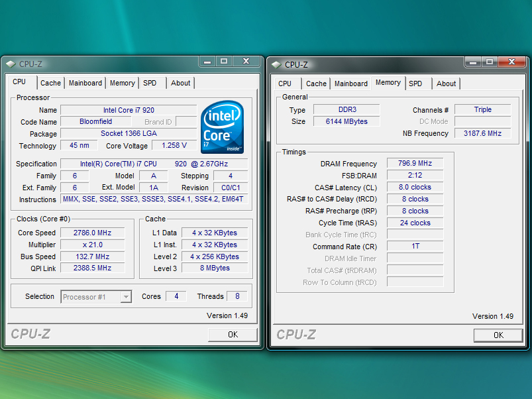The image size is (532, 399).
Task: Click OK button in left CPU-Z window
Action: (x=233, y=335)
